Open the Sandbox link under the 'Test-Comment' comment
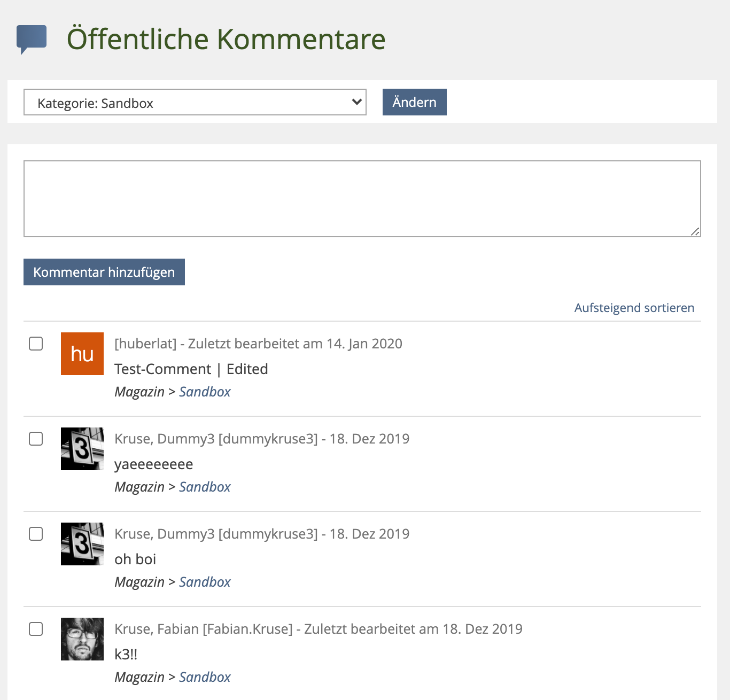The height and width of the screenshot is (700, 730). [205, 392]
